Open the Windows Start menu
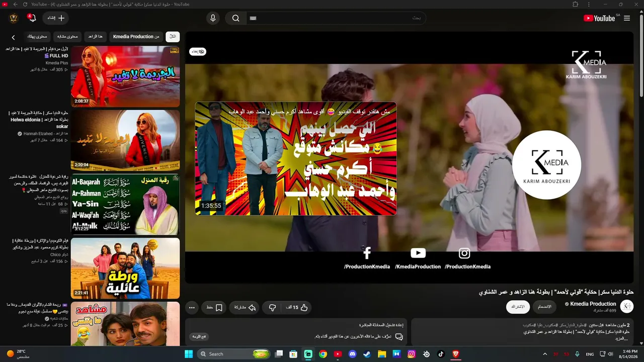 (189, 354)
